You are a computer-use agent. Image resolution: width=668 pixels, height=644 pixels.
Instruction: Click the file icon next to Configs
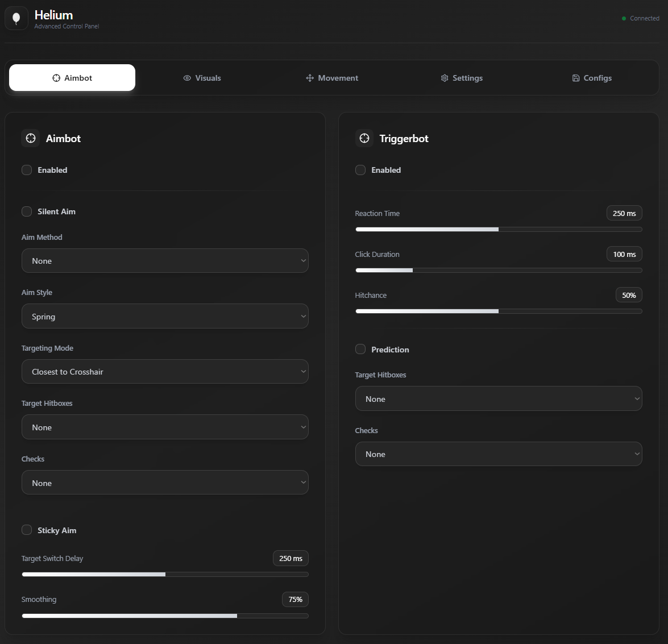coord(576,78)
